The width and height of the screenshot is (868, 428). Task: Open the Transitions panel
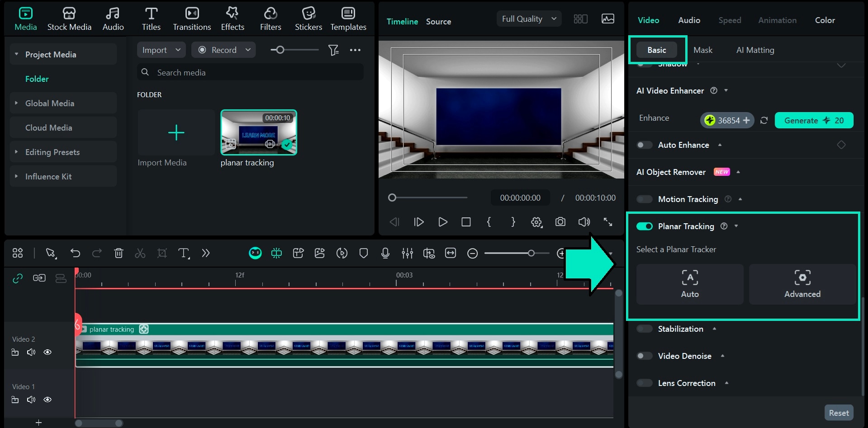pyautogui.click(x=192, y=18)
